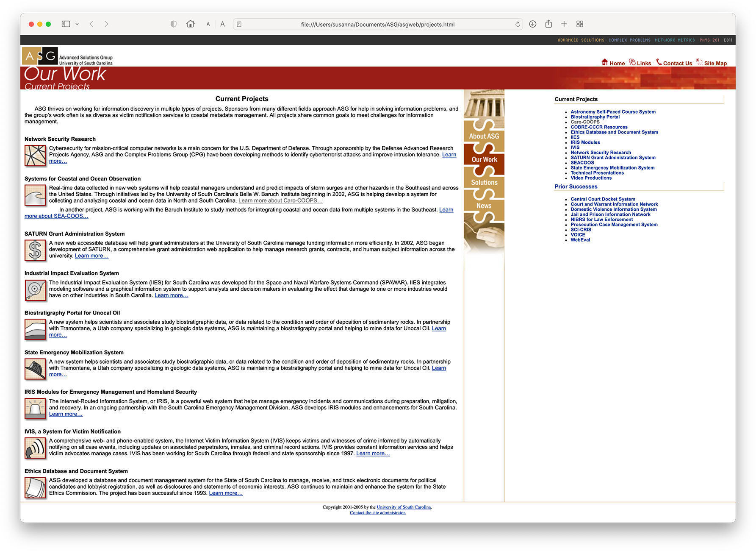Open the Site Map link
Viewport: 756px width, 551px height.
pos(712,63)
